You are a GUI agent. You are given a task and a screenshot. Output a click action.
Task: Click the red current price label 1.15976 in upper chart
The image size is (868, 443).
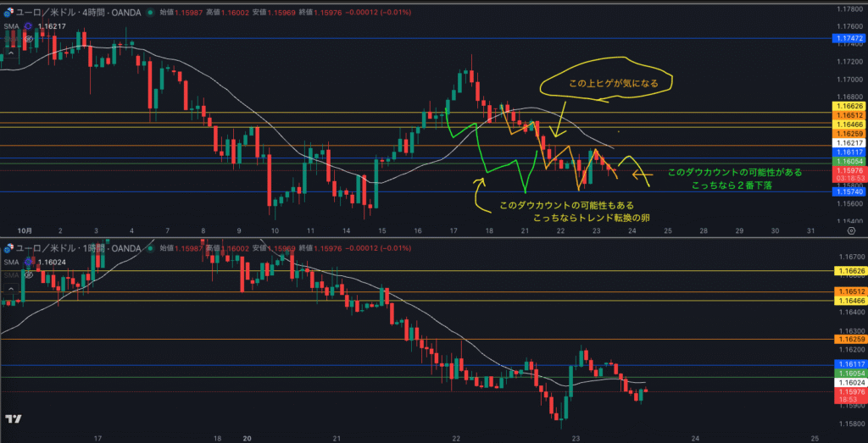pyautogui.click(x=849, y=170)
